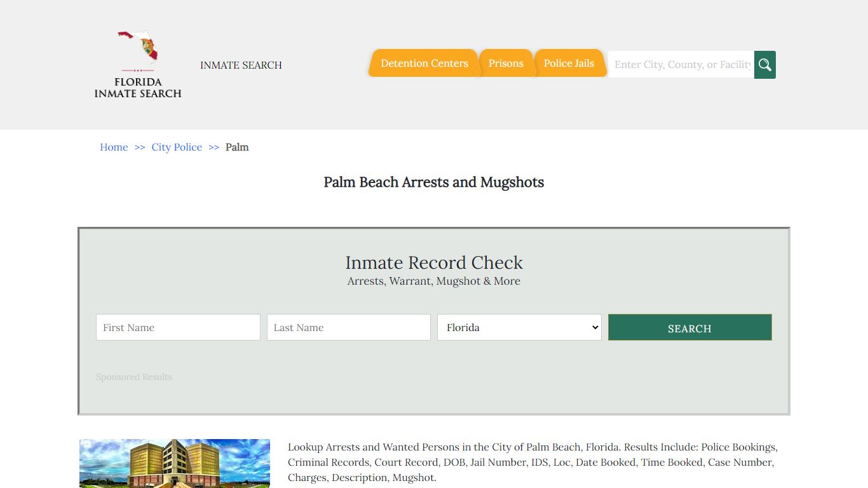The width and height of the screenshot is (868, 488).
Task: Open the Detention Centers tab
Action: point(424,63)
